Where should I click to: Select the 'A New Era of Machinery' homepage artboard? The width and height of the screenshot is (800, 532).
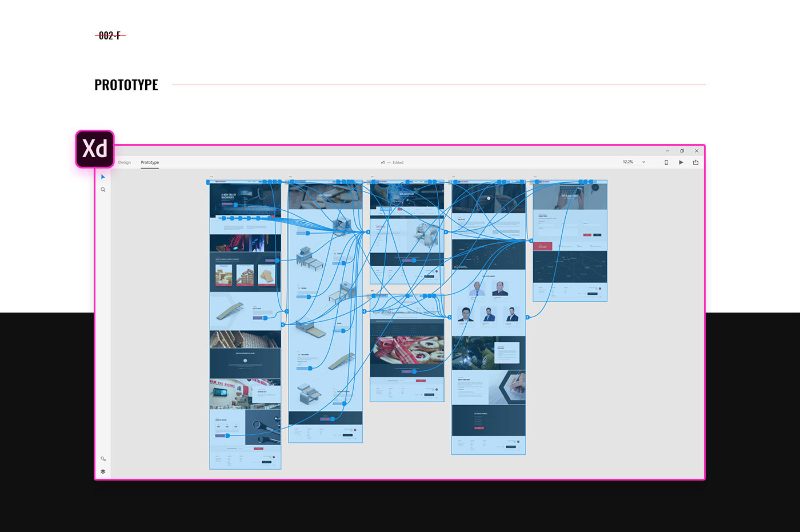pos(245,325)
